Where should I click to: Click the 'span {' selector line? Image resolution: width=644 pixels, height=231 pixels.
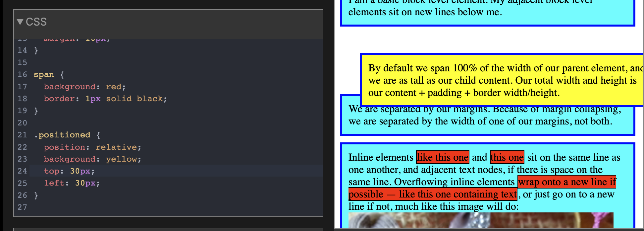click(49, 75)
